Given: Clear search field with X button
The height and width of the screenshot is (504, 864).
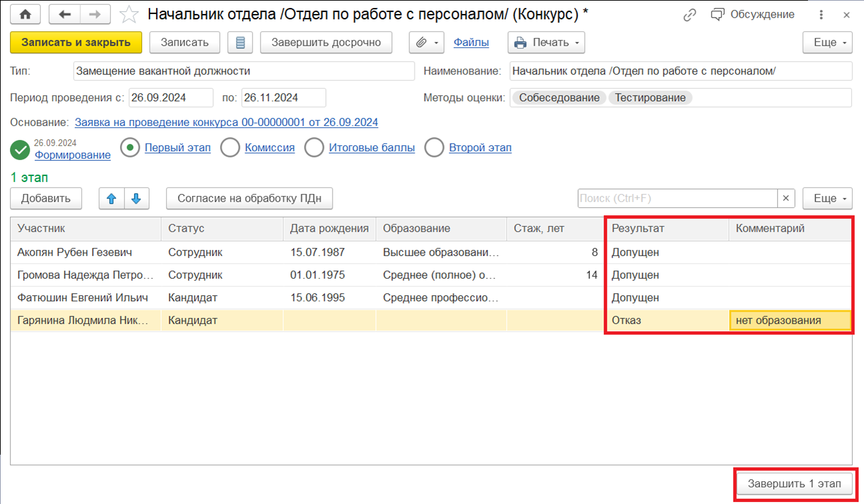Looking at the screenshot, I should (x=786, y=199).
